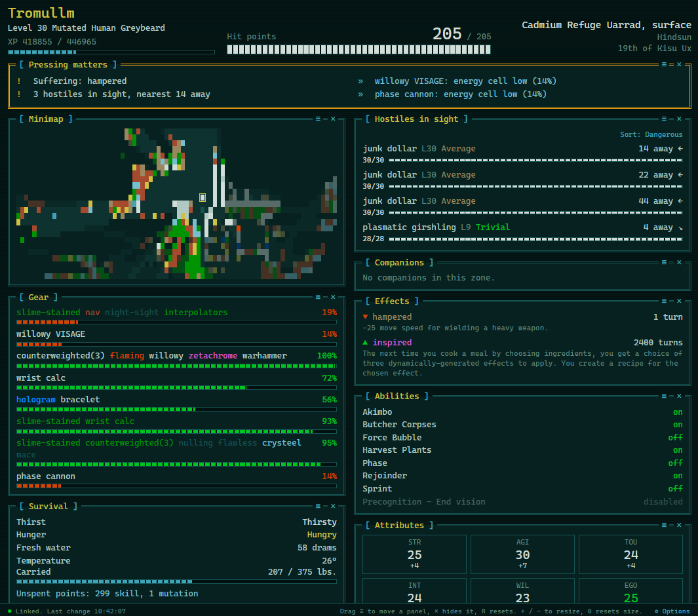Hide the Attributes panel
This screenshot has height=616, width=698.
point(679,525)
